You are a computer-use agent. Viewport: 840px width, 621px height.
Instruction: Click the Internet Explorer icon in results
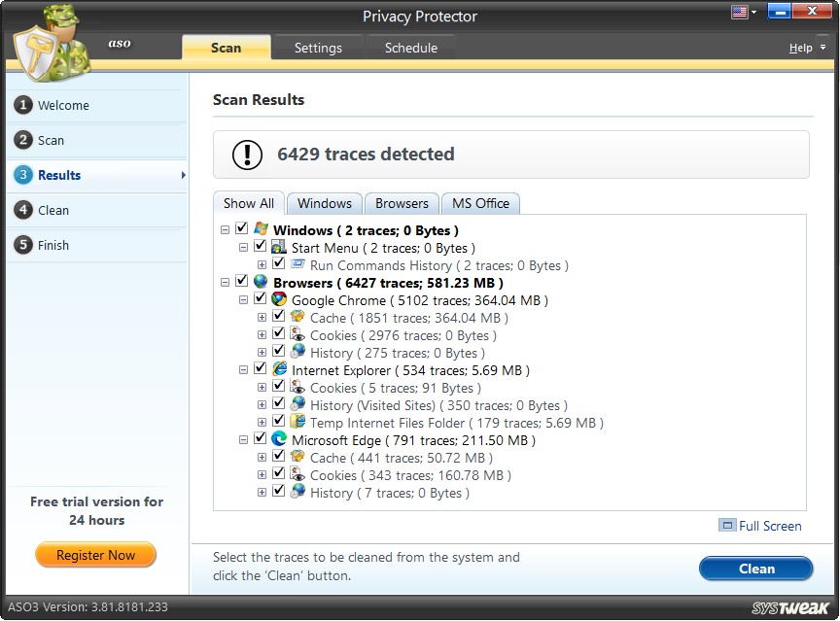pos(279,369)
